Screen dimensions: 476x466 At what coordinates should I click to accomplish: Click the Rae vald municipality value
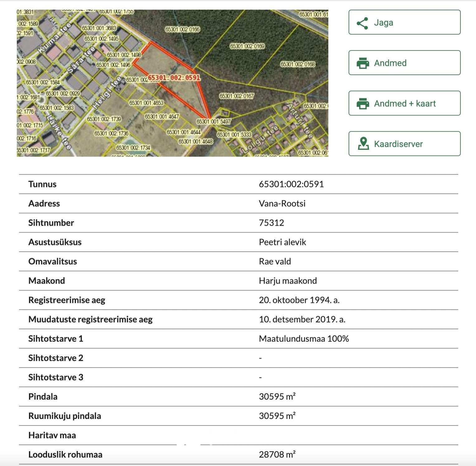[x=275, y=262]
